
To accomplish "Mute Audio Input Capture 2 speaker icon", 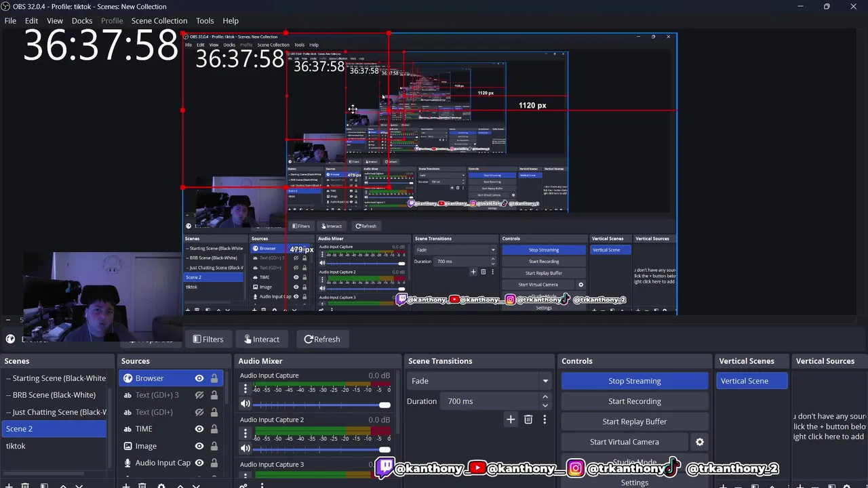I will click(245, 448).
